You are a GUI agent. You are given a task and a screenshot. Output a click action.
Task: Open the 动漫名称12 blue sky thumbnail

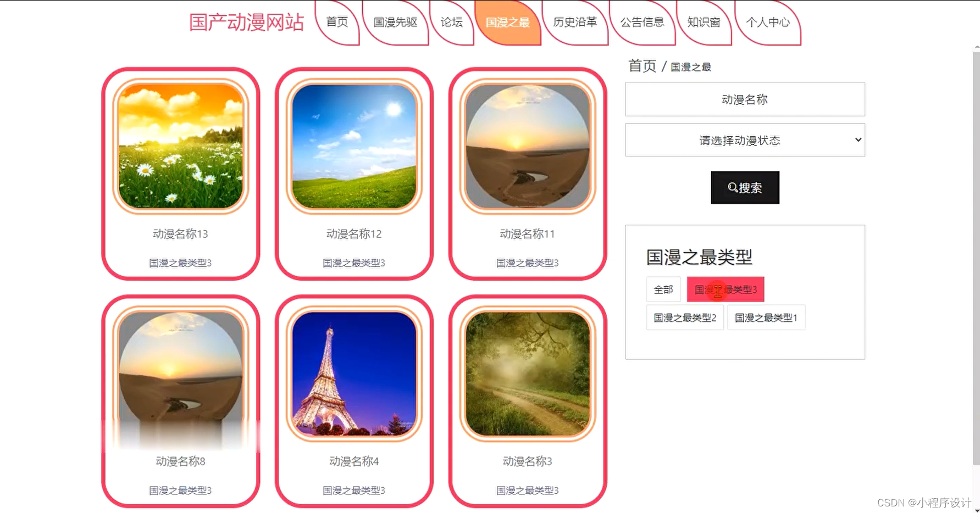pos(355,146)
